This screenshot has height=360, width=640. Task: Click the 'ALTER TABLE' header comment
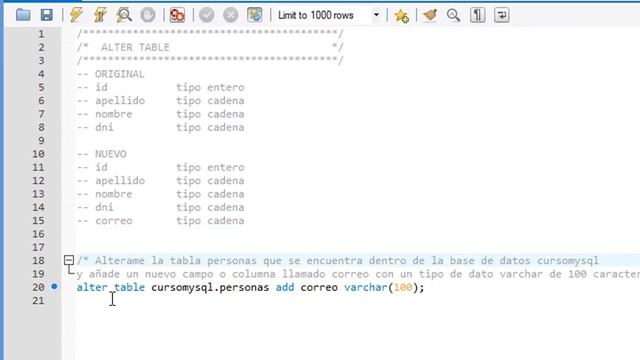coord(135,47)
